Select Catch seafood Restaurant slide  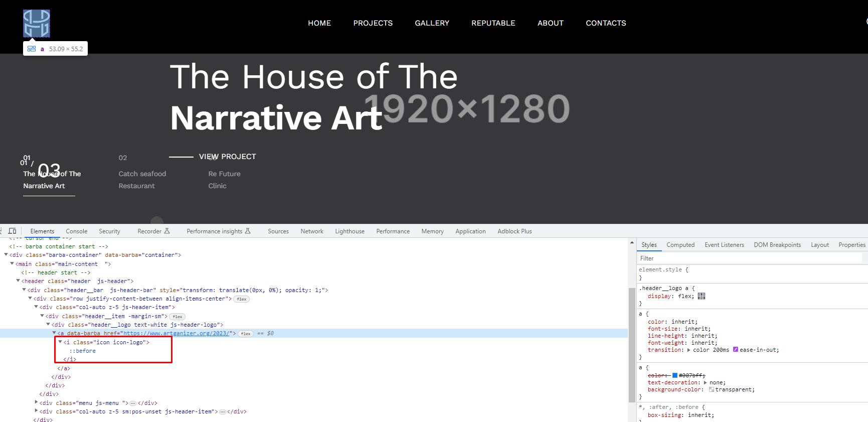point(142,180)
